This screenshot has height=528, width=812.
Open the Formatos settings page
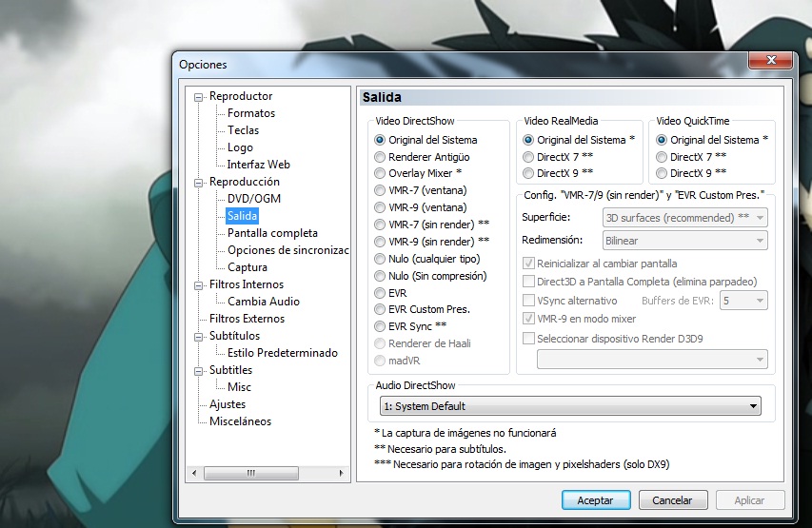pyautogui.click(x=251, y=113)
